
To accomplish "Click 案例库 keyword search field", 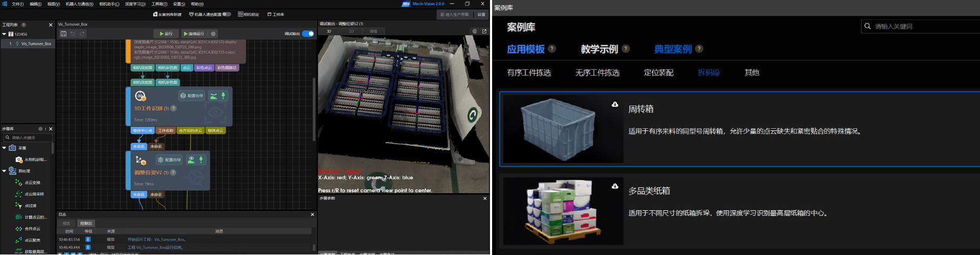I will pos(921,26).
